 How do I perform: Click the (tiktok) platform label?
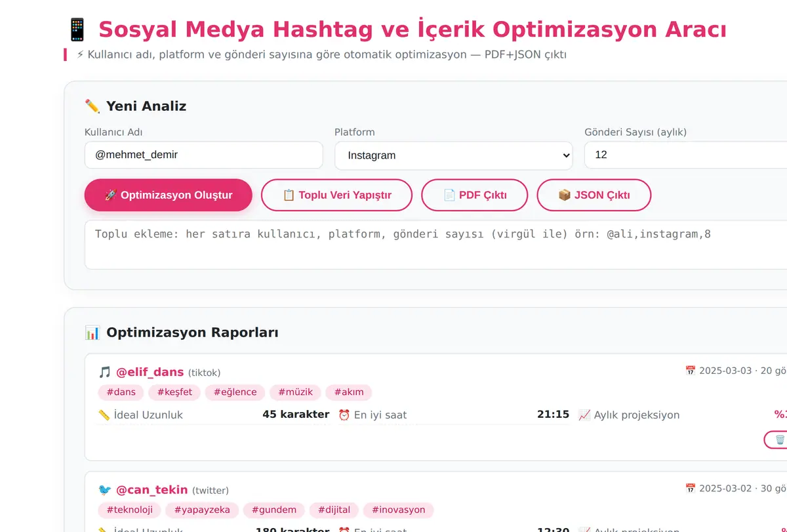(205, 373)
